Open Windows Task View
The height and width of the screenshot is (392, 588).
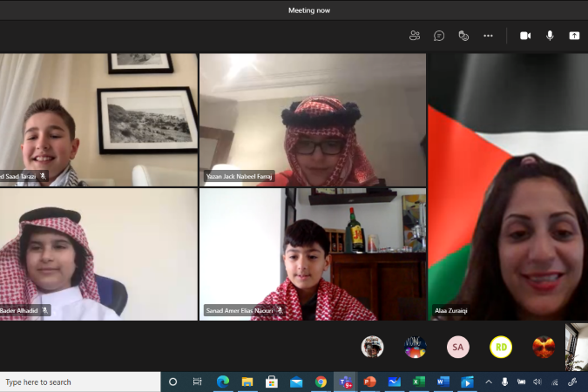(x=198, y=382)
